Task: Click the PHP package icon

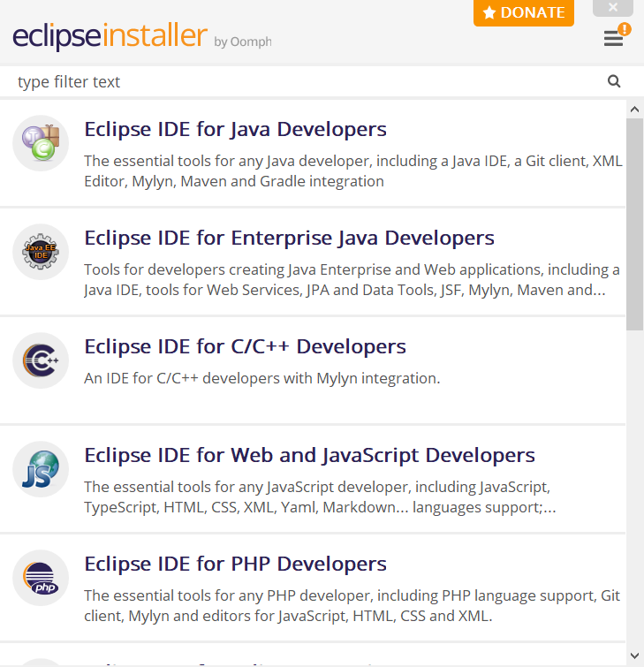Action: pos(41,578)
